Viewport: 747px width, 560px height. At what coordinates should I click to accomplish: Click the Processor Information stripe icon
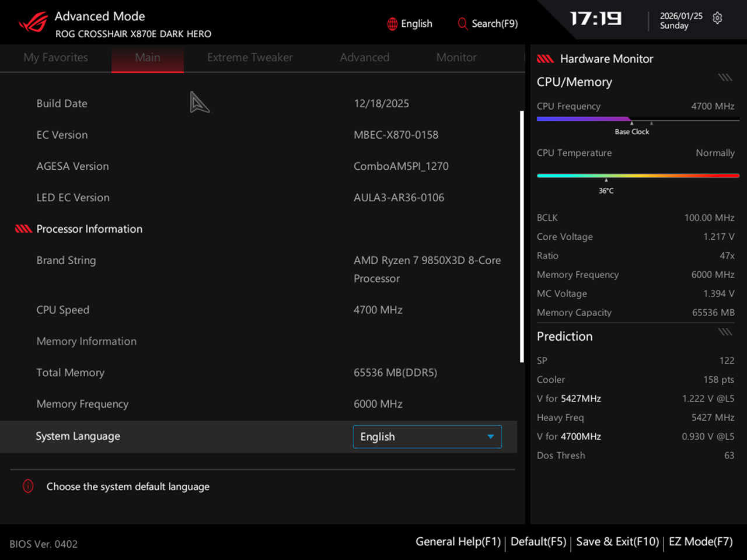coord(23,229)
